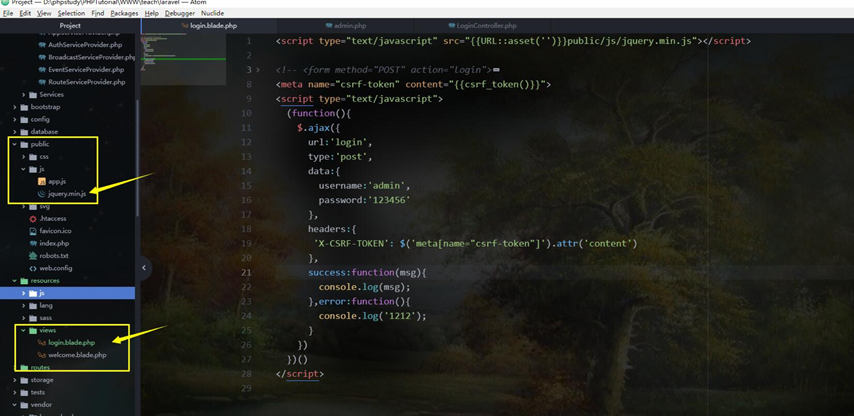Image resolution: width=854 pixels, height=416 pixels.
Task: Open the Selection menu
Action: pos(71,13)
